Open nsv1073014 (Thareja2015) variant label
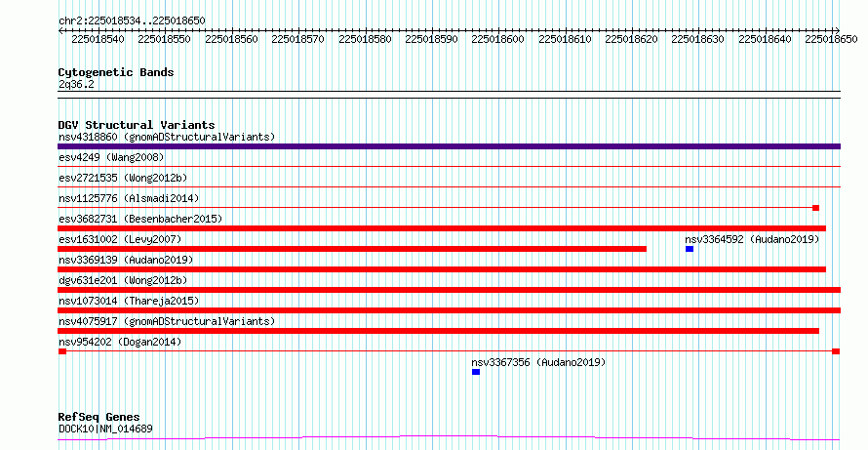The height and width of the screenshot is (450, 868). 129,301
